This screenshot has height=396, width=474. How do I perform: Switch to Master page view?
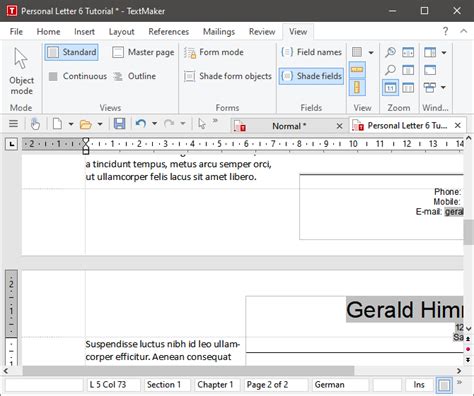pyautogui.click(x=143, y=52)
